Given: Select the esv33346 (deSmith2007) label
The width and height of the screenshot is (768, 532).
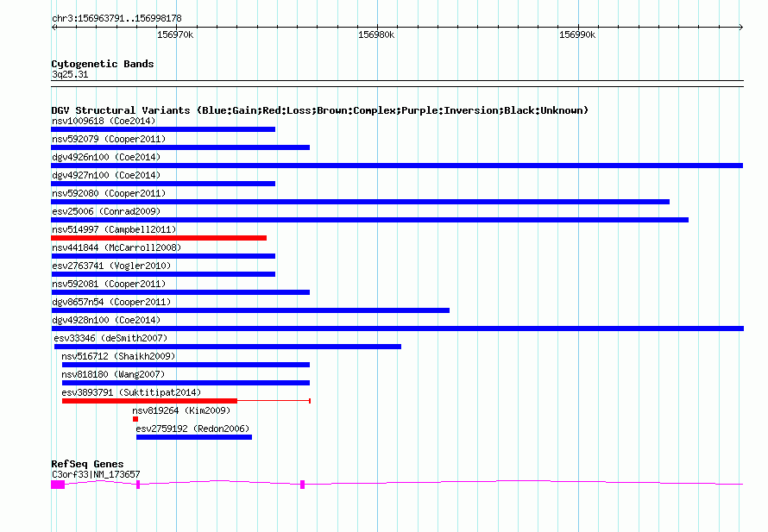Looking at the screenshot, I should pos(110,338).
